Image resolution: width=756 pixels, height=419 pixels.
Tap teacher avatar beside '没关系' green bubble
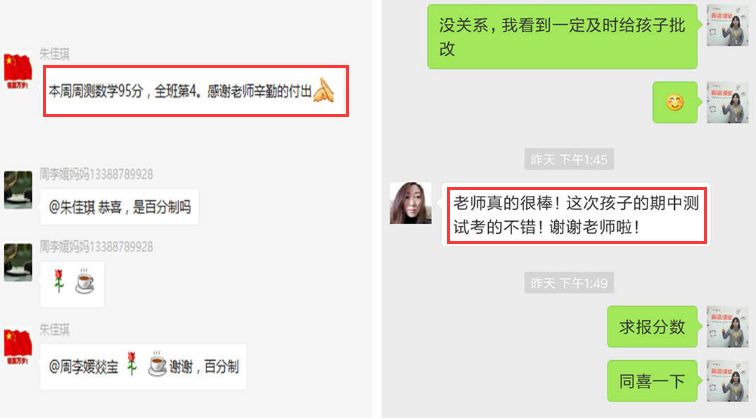click(727, 26)
